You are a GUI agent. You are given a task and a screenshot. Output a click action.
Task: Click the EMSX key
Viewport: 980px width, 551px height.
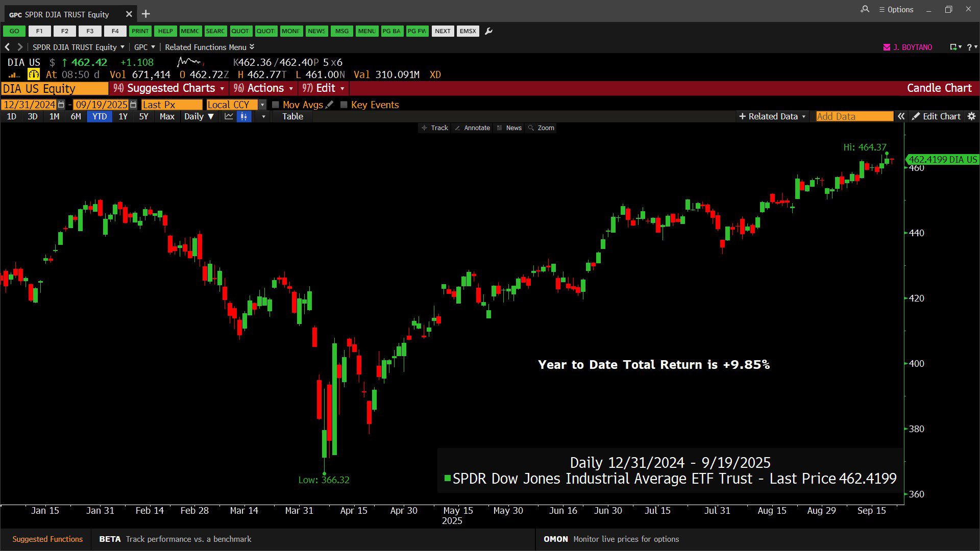click(468, 31)
